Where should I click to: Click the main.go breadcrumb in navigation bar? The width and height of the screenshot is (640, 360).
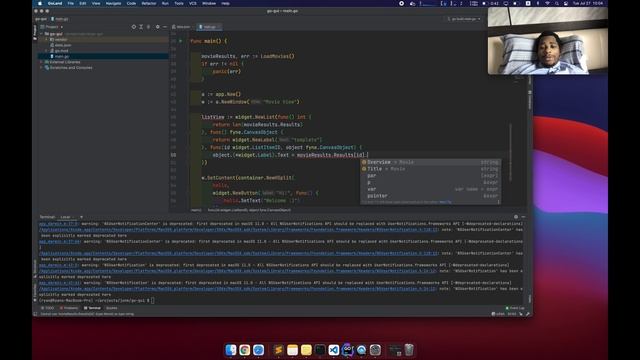(60, 19)
